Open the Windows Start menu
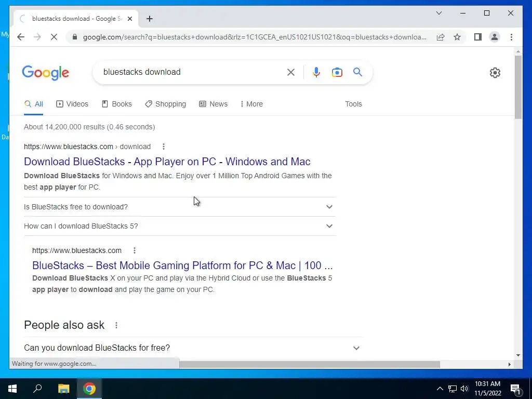The width and height of the screenshot is (532, 399). (x=12, y=389)
